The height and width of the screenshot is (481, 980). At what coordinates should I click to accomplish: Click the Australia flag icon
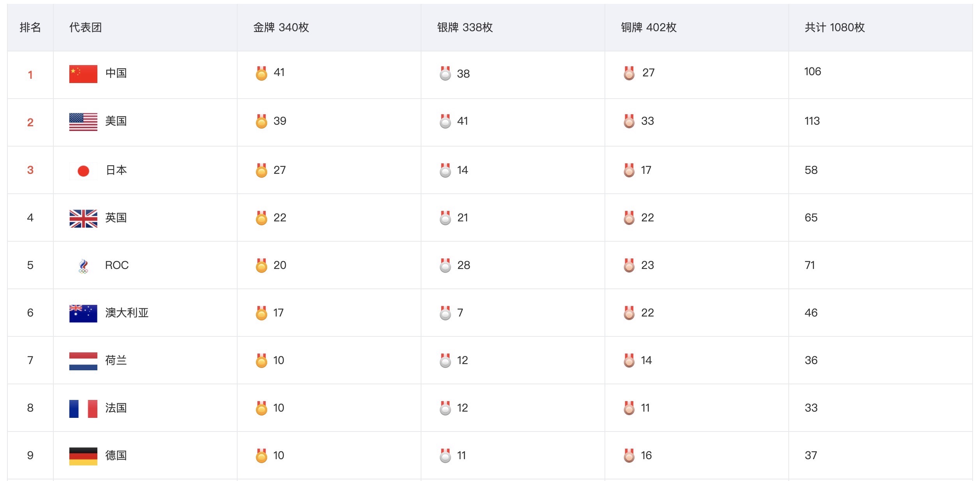click(x=83, y=313)
